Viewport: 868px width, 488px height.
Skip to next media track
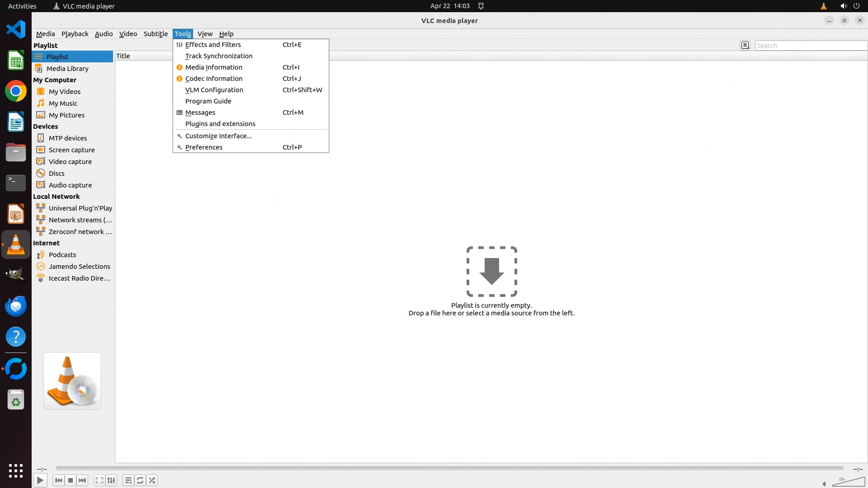click(x=82, y=480)
